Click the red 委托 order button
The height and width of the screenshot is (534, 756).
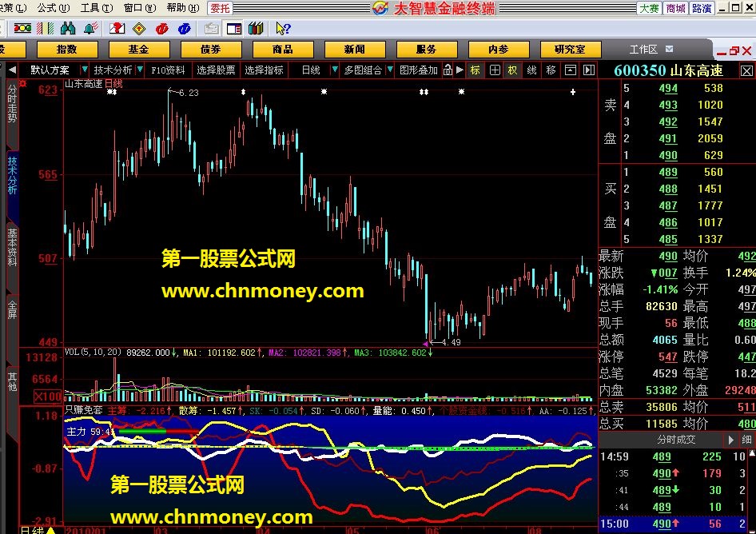coord(220,8)
